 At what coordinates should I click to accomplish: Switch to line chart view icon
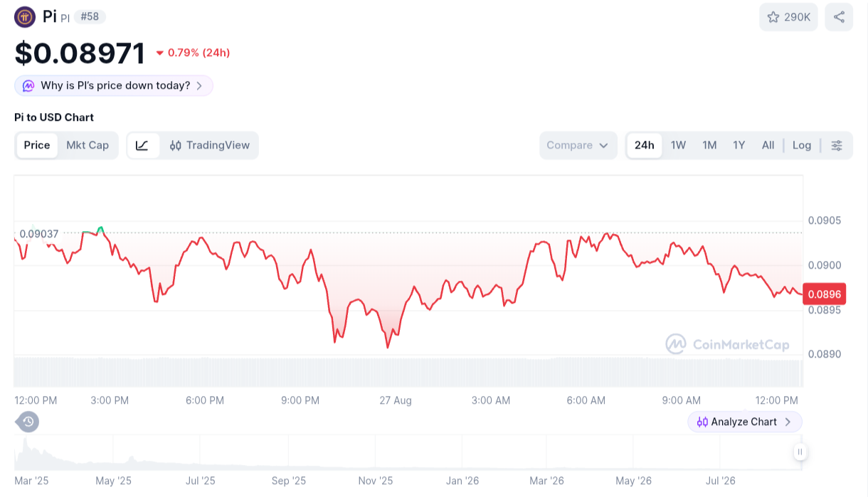click(x=143, y=145)
